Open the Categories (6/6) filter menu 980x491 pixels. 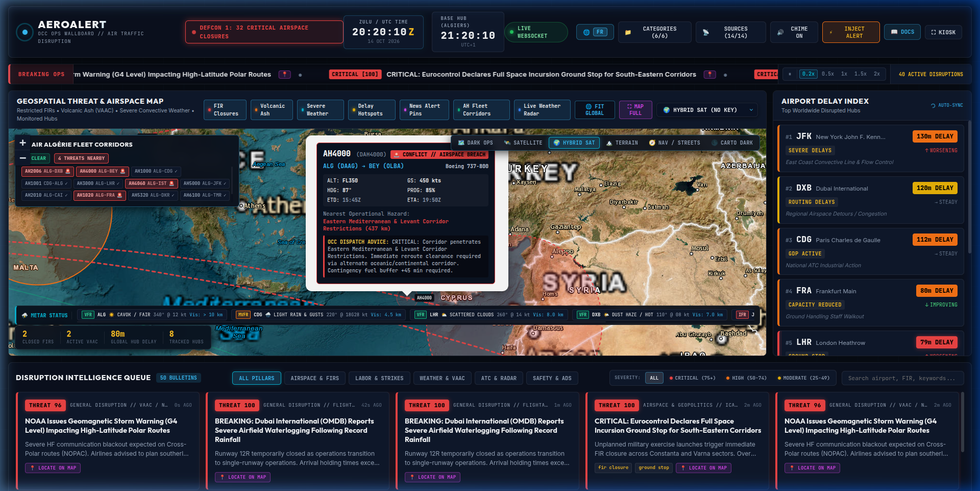(654, 32)
